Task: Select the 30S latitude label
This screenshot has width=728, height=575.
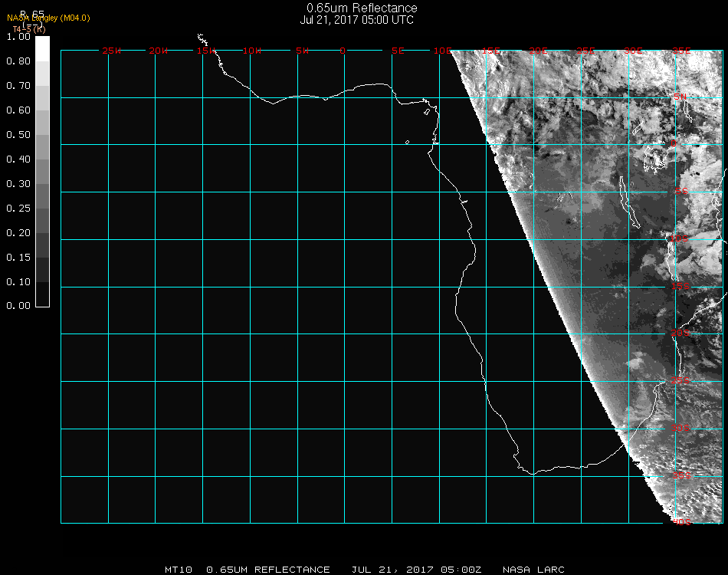Action: pyautogui.click(x=680, y=428)
